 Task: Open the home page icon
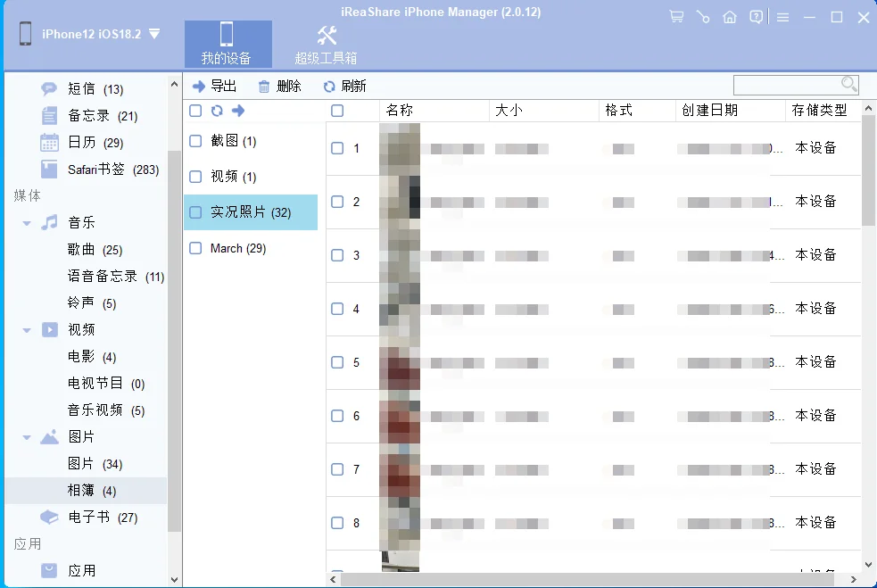[x=729, y=16]
